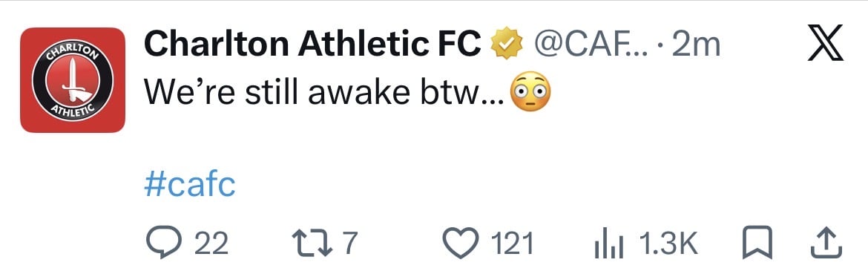Click the reply speech bubble icon
The height and width of the screenshot is (274, 868).
(164, 244)
